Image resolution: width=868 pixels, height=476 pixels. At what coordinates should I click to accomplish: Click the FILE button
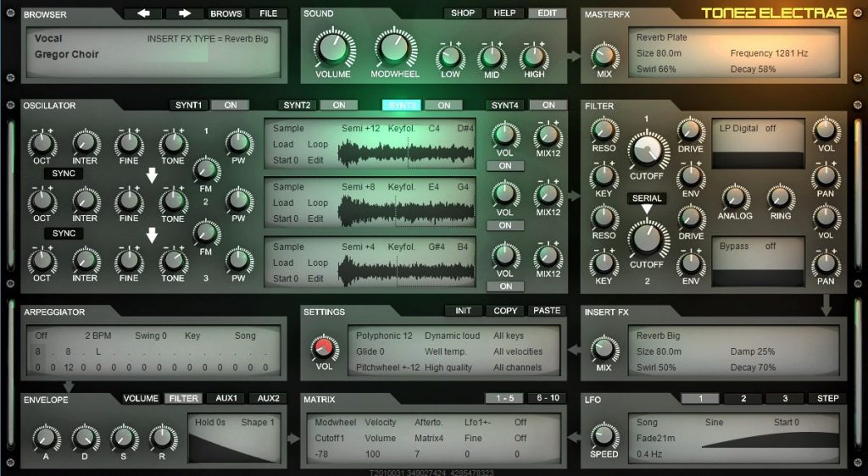point(268,14)
